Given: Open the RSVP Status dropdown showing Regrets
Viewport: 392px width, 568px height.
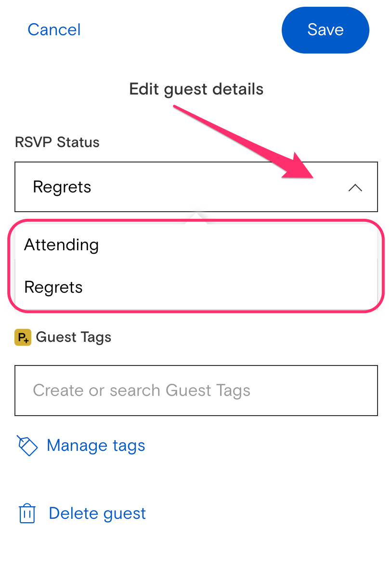Looking at the screenshot, I should click(196, 187).
